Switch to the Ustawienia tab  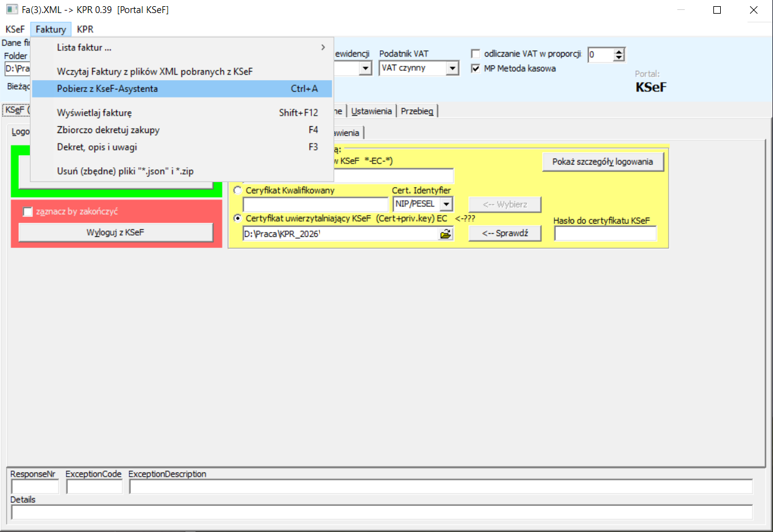371,111
